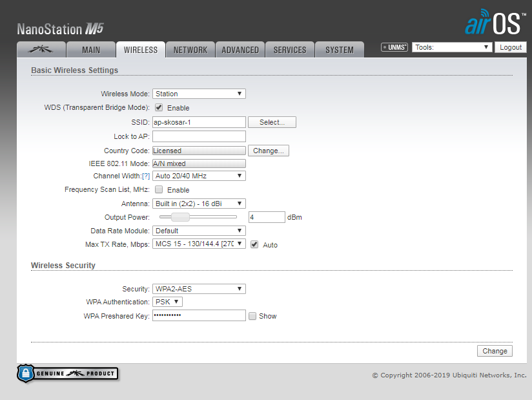
Task: Open the Security dropdown
Action: [x=199, y=289]
